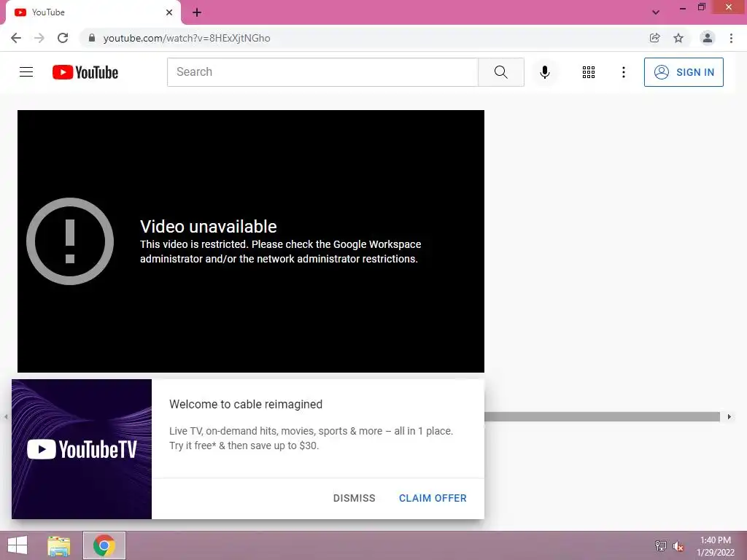
Task: Click the YouTube logo to go home
Action: 85,72
